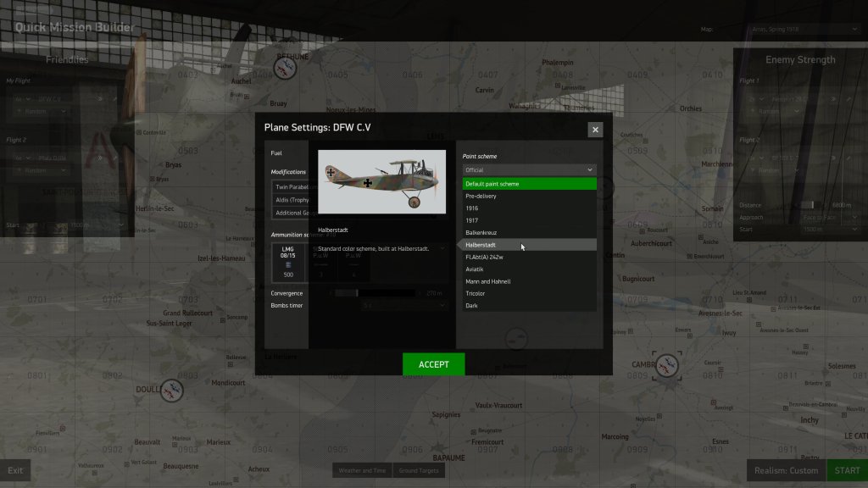Toggle the Twin Parabellum modification

[291, 187]
